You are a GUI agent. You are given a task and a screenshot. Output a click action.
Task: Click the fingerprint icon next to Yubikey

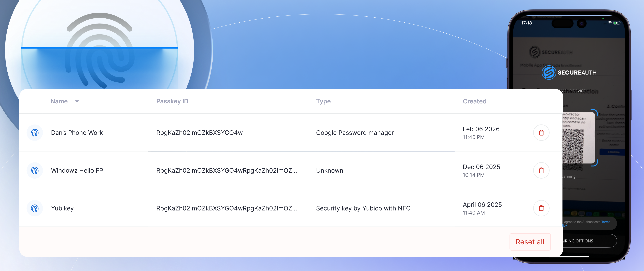point(35,208)
